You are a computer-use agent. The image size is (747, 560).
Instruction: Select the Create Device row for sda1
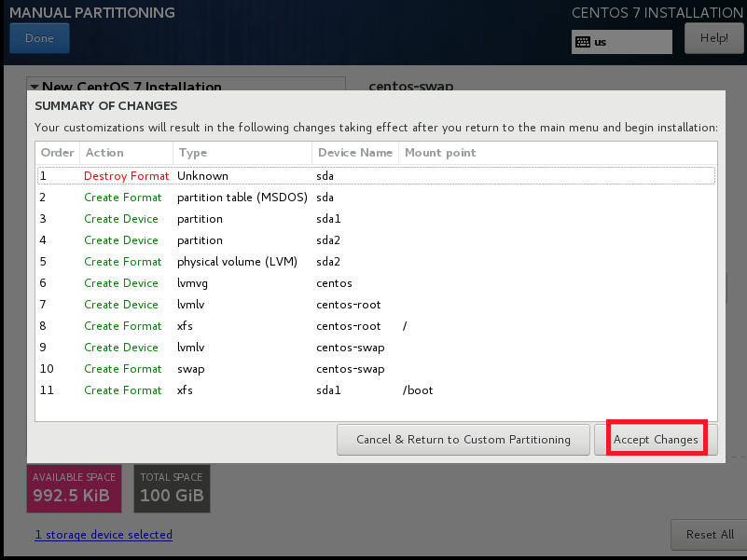[x=376, y=219]
